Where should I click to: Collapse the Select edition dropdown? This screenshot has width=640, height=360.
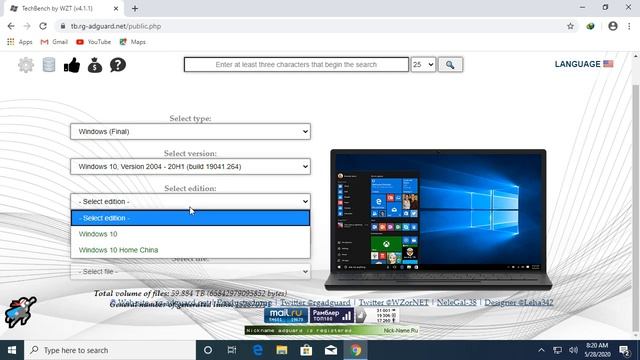(x=190, y=202)
